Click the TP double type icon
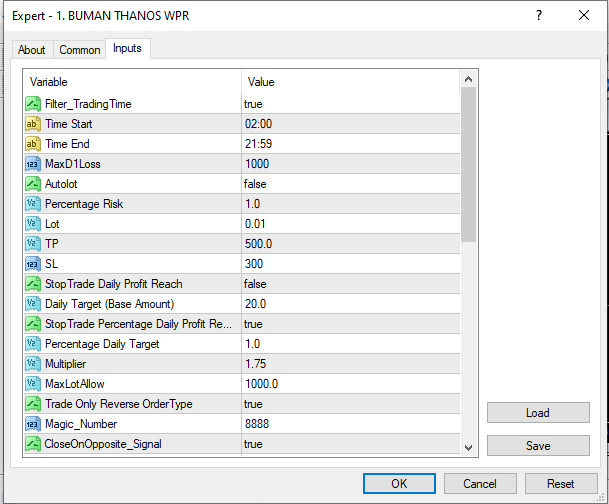This screenshot has height=504, width=609. tap(33, 244)
